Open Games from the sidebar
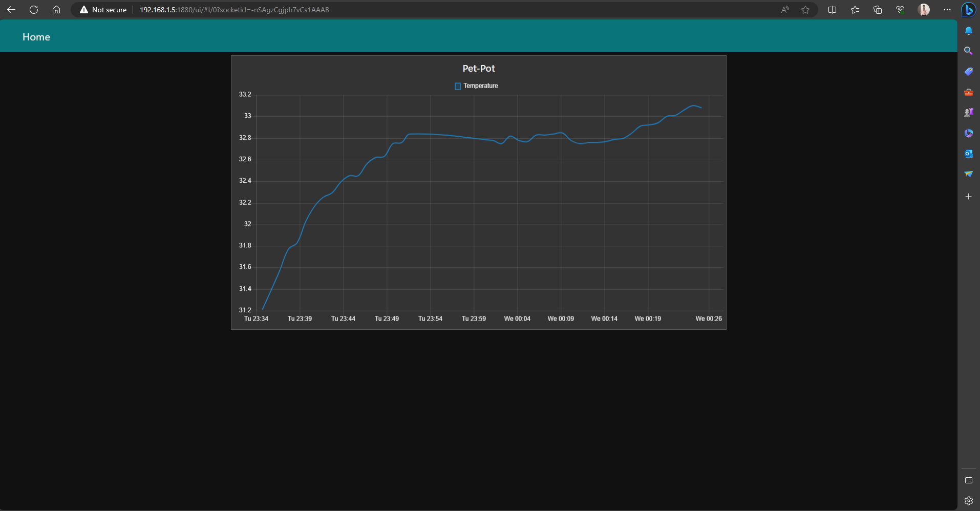Viewport: 980px width, 511px height. pos(969,112)
